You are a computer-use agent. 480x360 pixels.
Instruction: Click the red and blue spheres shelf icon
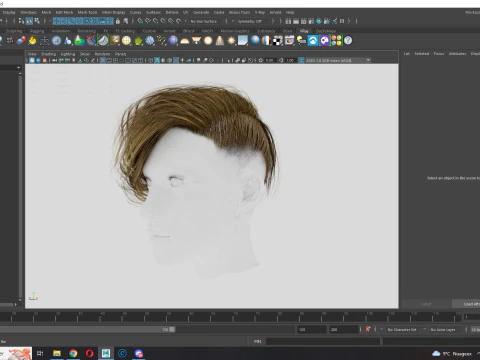pos(21,41)
